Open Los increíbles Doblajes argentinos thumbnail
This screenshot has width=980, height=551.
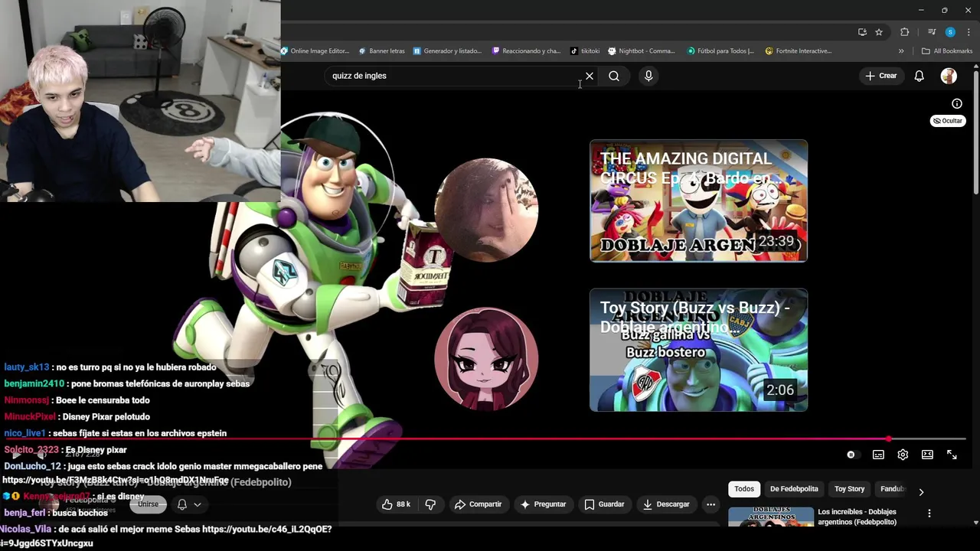(x=771, y=517)
